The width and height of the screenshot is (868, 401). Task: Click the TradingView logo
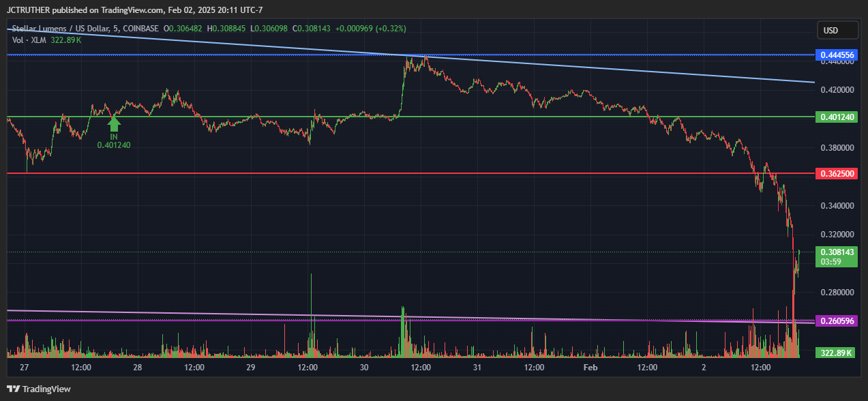(x=40, y=389)
